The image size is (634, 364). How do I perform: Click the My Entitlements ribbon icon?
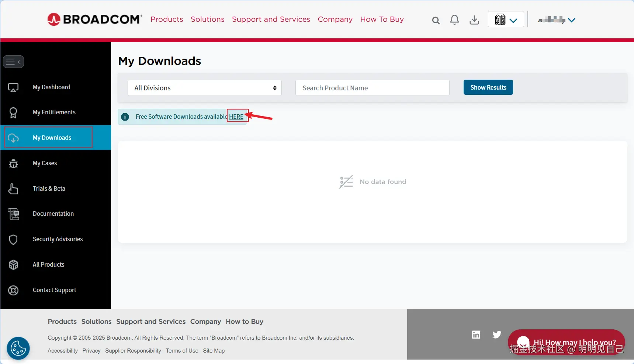(13, 112)
